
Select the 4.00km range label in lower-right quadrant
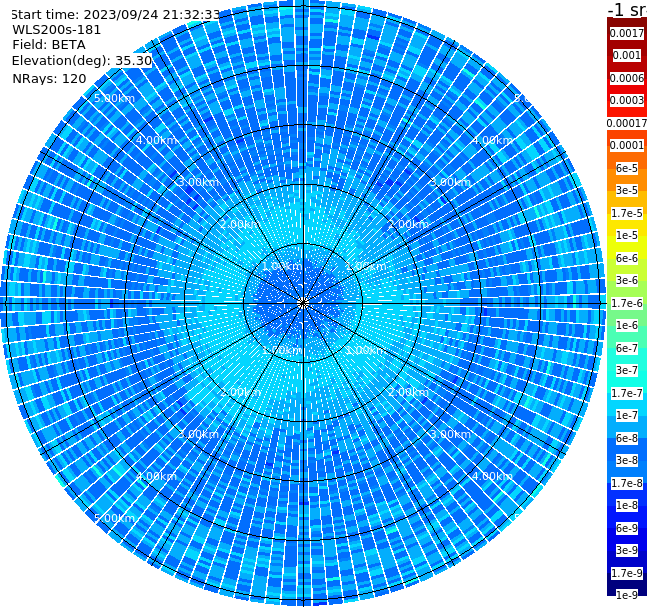(x=492, y=476)
